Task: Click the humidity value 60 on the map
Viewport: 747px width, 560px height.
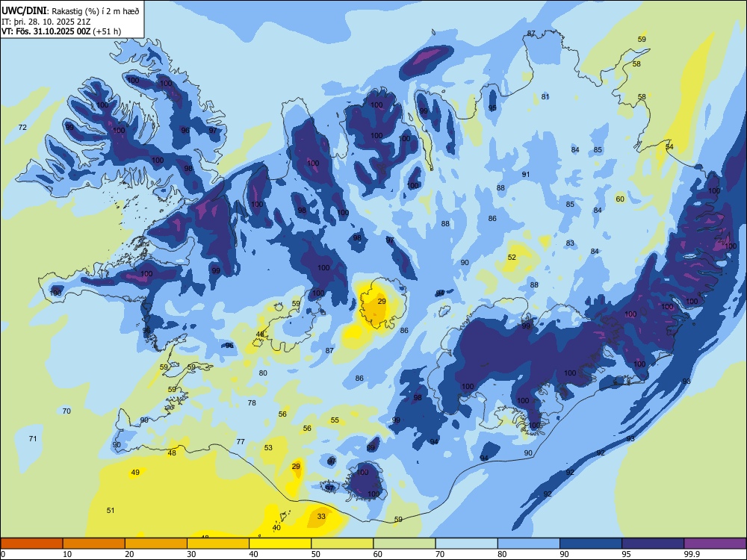Action: pos(620,199)
